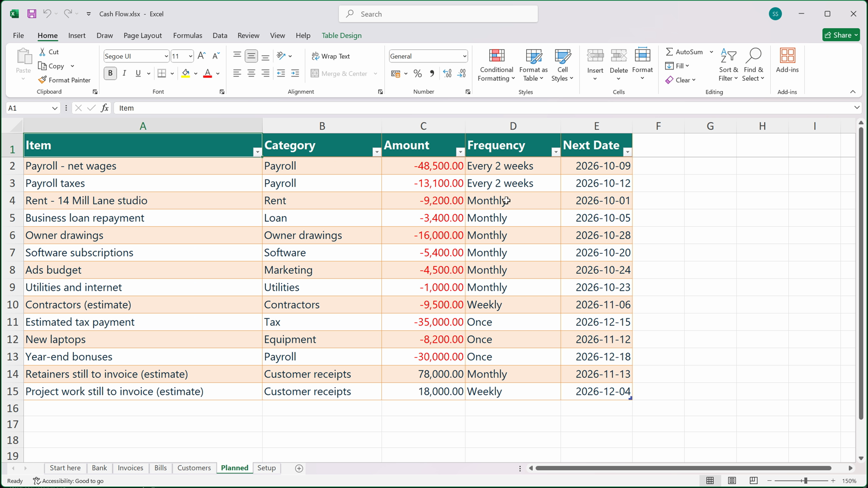Viewport: 868px width, 488px height.
Task: Click the Insert Function fx icon
Action: [105, 108]
